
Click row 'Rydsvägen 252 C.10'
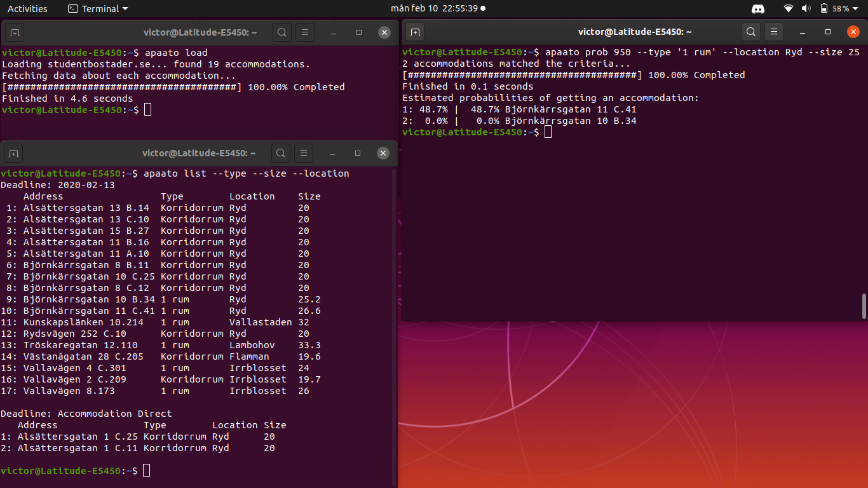155,334
